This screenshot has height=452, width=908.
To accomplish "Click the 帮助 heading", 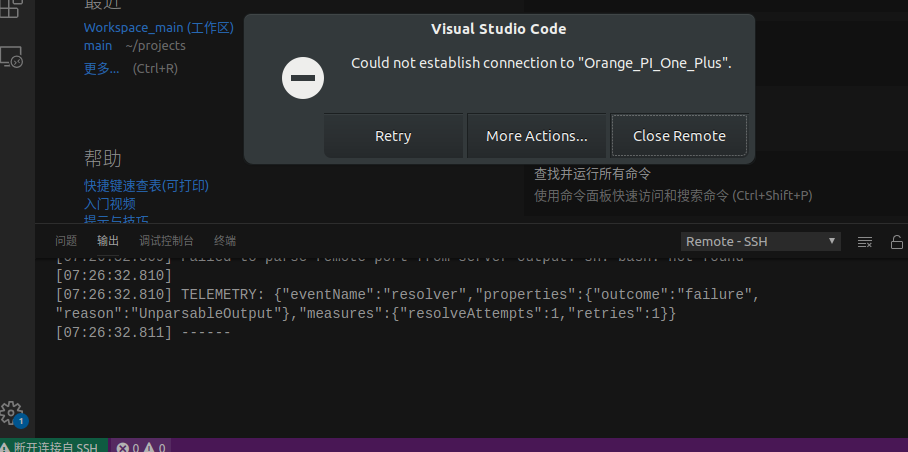I will (103, 158).
